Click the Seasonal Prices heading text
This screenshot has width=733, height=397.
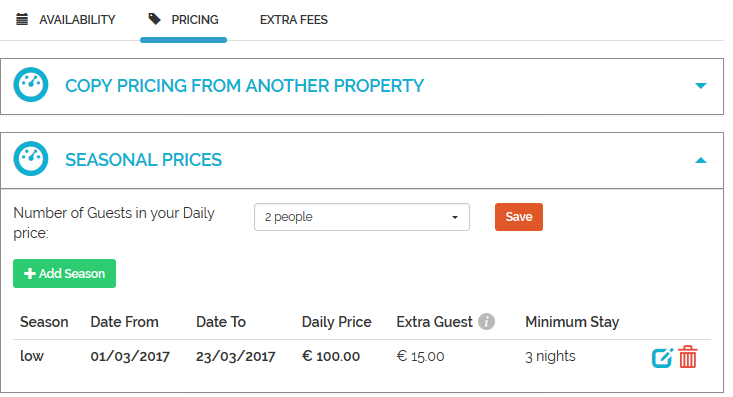coord(144,160)
